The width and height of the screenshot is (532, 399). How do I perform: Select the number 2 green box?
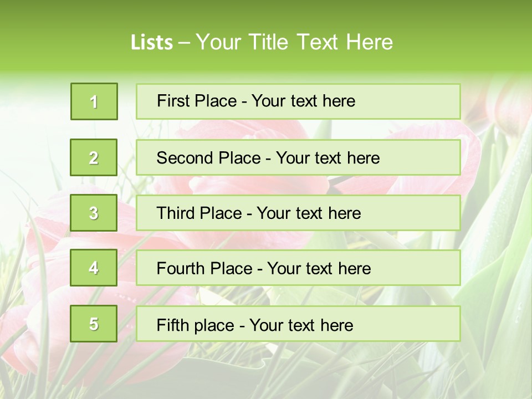(x=94, y=157)
